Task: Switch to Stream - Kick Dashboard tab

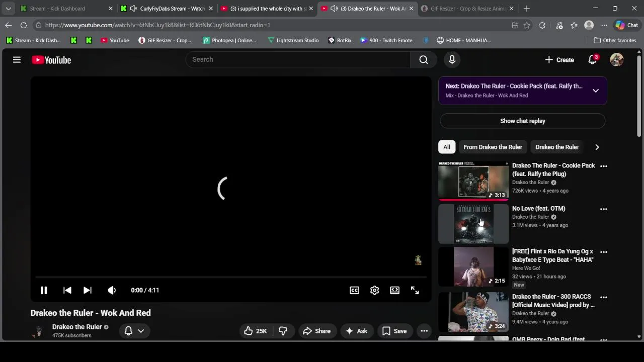Action: tap(64, 9)
